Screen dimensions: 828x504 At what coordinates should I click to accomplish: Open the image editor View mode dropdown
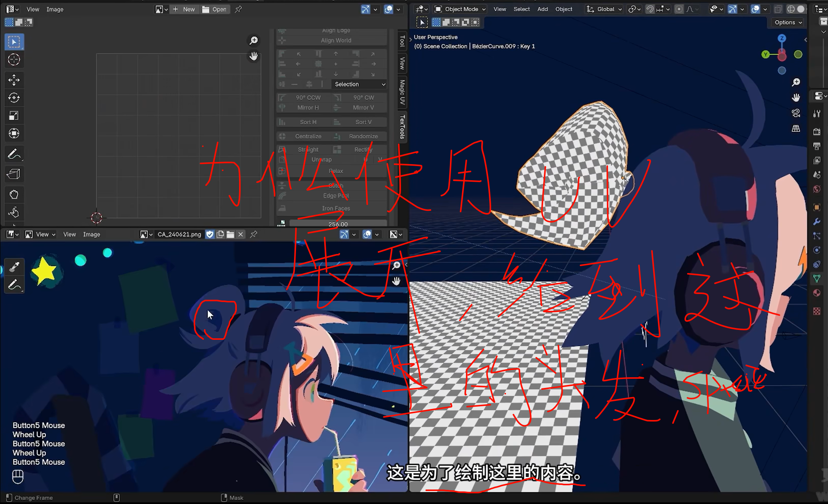(41, 234)
